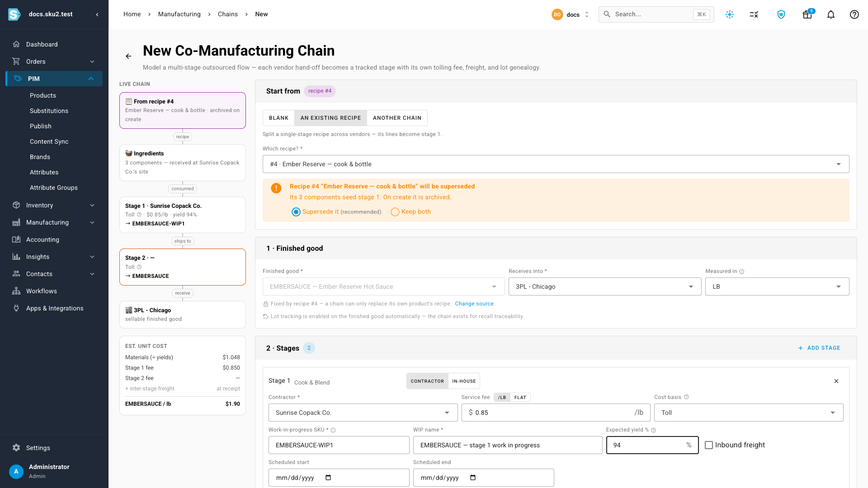Enable the Inbound freight checkbox
Screen dimensions: 868x488
tap(709, 445)
